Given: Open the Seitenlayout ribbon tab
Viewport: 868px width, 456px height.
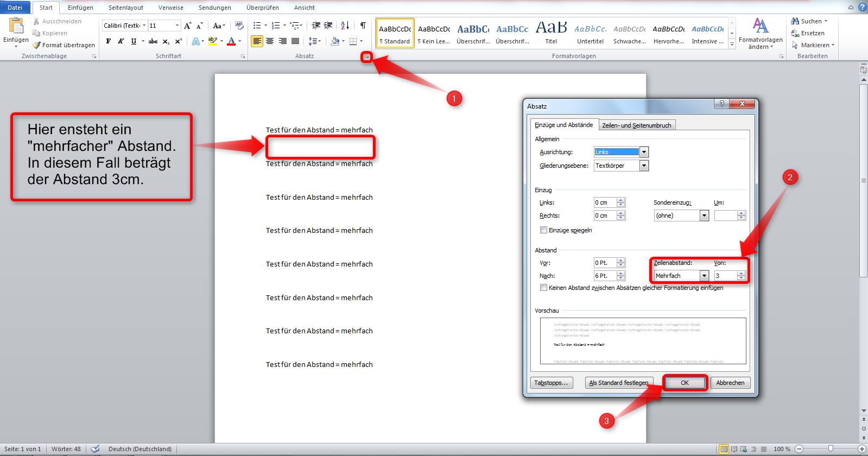Looking at the screenshot, I should point(126,8).
